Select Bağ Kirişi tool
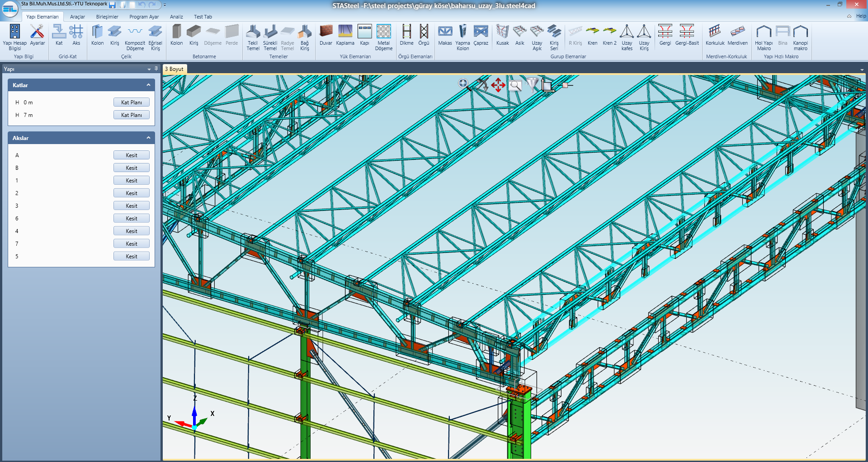The image size is (868, 462). (x=305, y=37)
